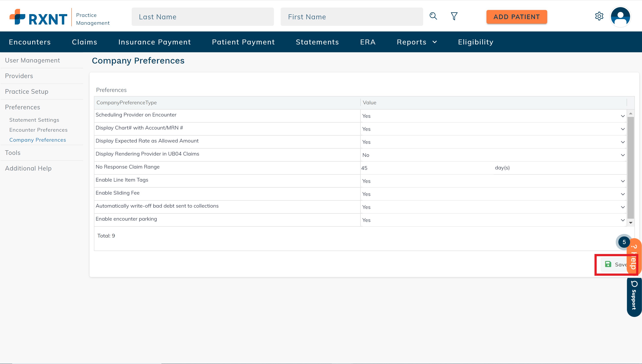This screenshot has width=642, height=364.
Task: Click the 'Enable encounter parking' row label
Action: click(x=126, y=219)
